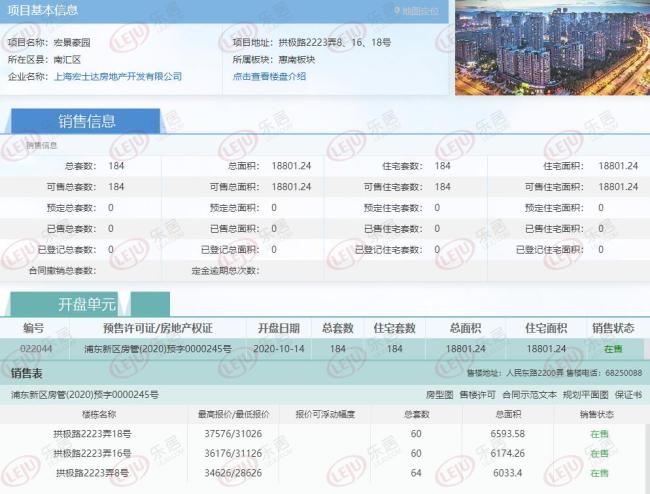Click price 36176/31126 cell
650x494 pixels.
[x=233, y=453]
